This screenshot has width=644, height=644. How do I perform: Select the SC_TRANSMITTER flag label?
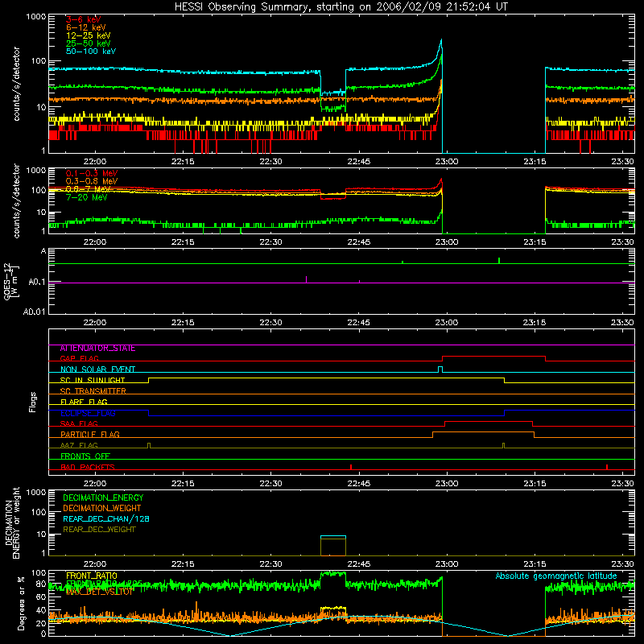pos(93,391)
